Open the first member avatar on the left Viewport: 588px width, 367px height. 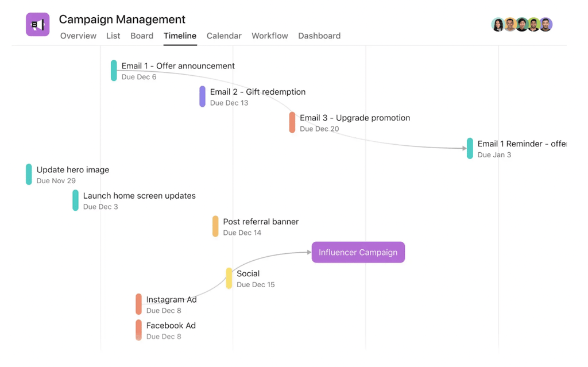click(498, 24)
